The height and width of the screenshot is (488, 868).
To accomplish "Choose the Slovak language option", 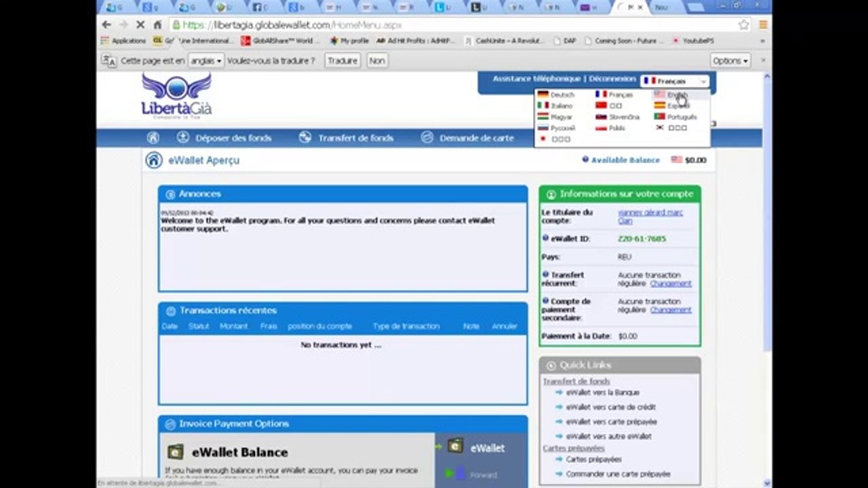I will coord(617,117).
